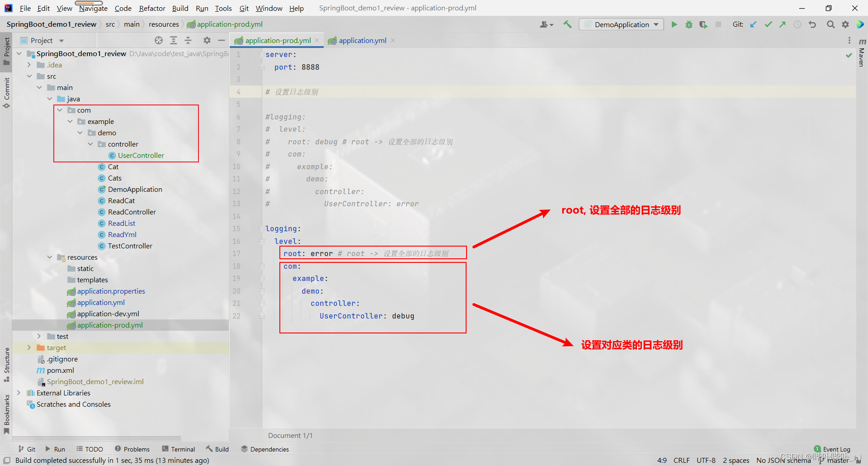The height and width of the screenshot is (466, 868).
Task: Open Scratches and Consoles node
Action: point(73,404)
